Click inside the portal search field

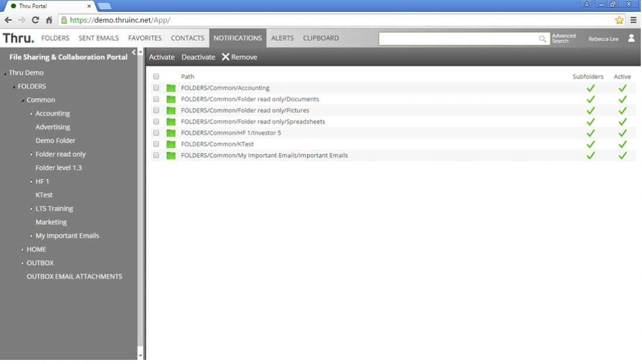pyautogui.click(x=458, y=39)
